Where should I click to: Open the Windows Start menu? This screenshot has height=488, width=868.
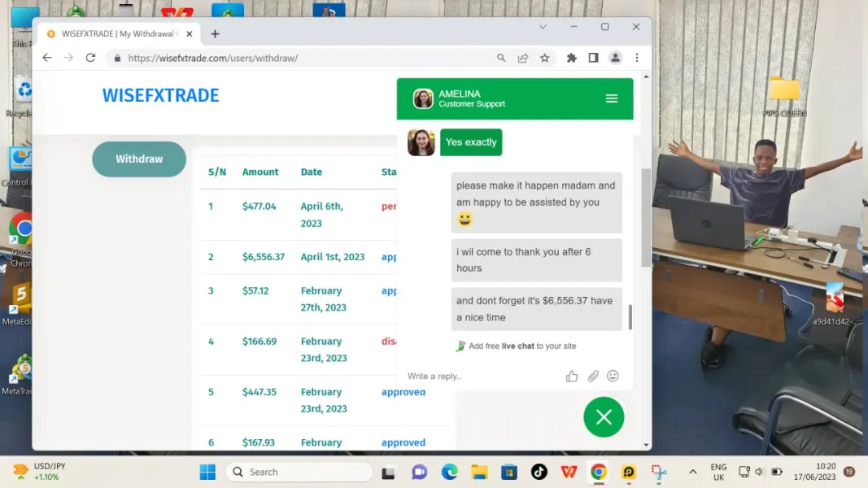click(207, 472)
